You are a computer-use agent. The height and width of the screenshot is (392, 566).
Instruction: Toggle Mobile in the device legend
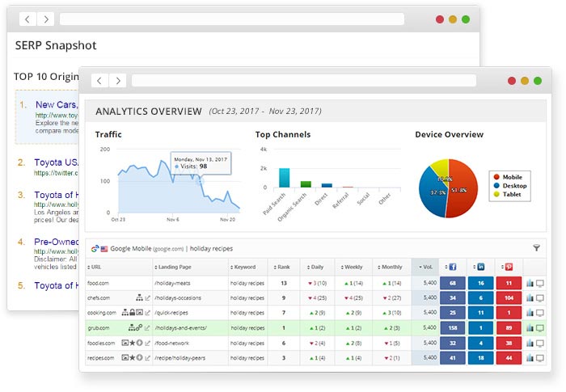point(509,177)
